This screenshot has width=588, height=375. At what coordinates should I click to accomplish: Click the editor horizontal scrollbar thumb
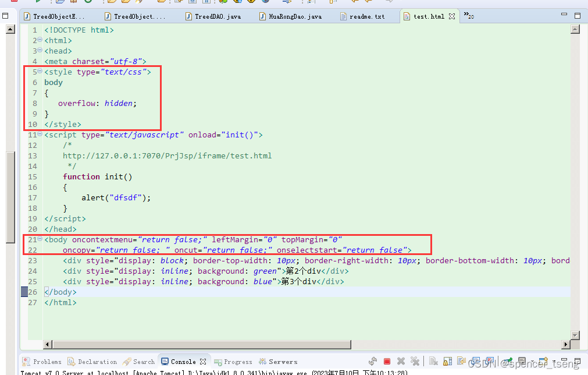tap(202, 344)
